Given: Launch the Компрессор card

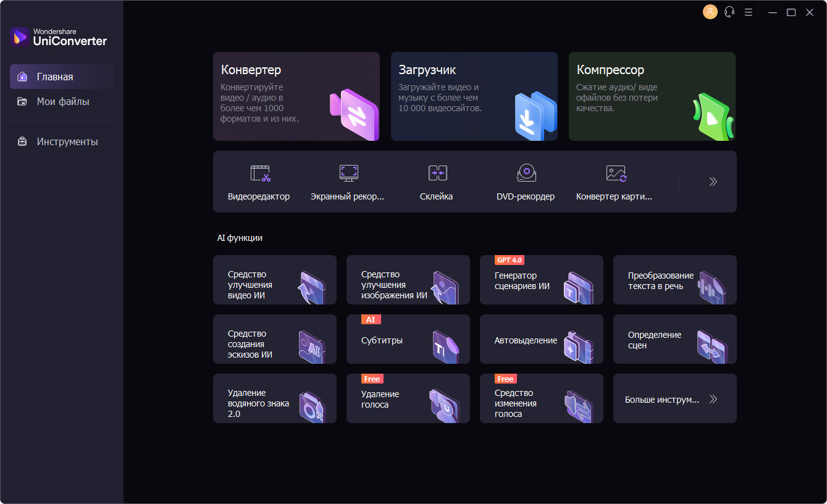Looking at the screenshot, I should pos(652,96).
